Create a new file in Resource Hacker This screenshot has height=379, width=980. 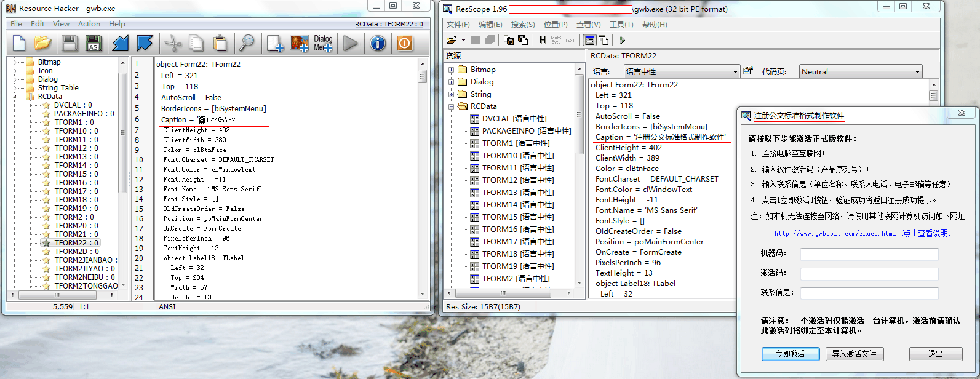[x=19, y=43]
